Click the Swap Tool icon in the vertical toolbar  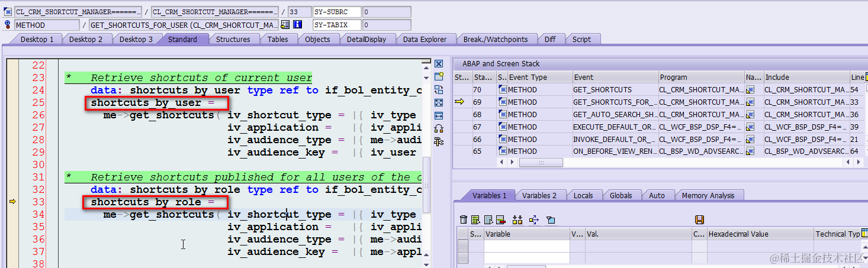(439, 90)
